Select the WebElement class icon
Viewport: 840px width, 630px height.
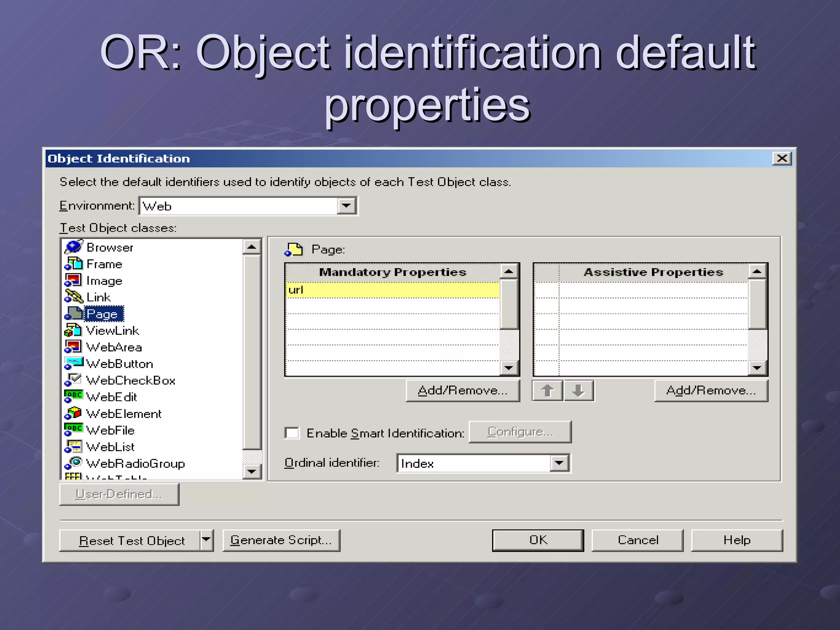(74, 413)
